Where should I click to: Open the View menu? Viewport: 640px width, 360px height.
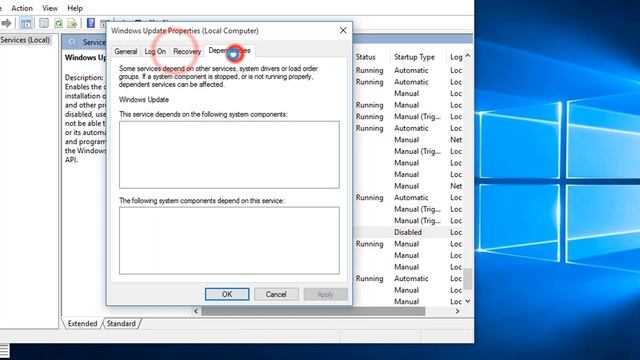click(50, 8)
